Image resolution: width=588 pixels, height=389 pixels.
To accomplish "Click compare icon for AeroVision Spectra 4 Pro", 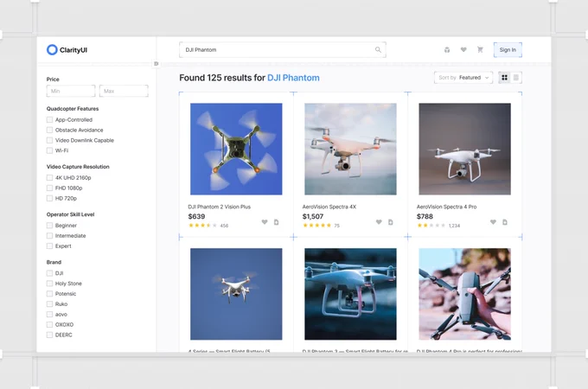I will coord(505,222).
